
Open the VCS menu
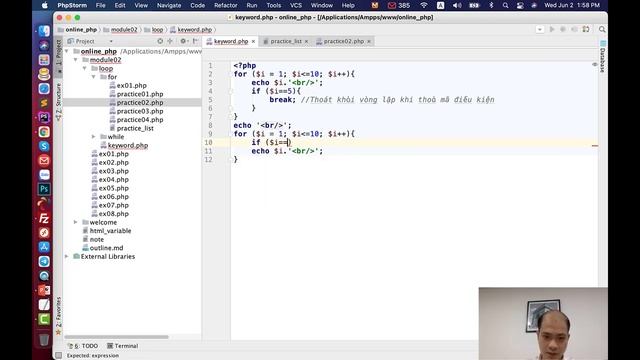click(x=296, y=5)
